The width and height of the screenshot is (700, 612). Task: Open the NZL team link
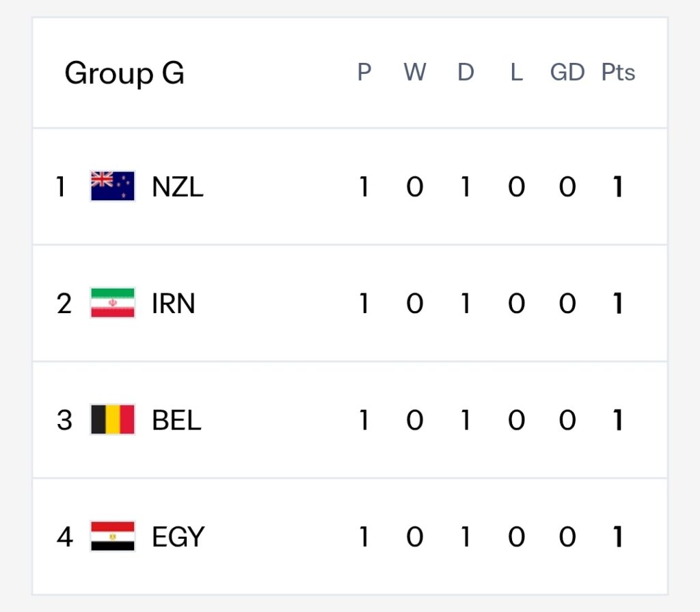tap(178, 187)
